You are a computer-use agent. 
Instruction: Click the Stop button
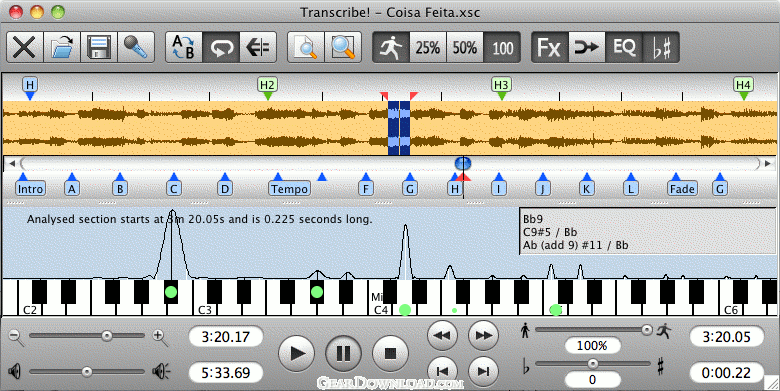(390, 354)
